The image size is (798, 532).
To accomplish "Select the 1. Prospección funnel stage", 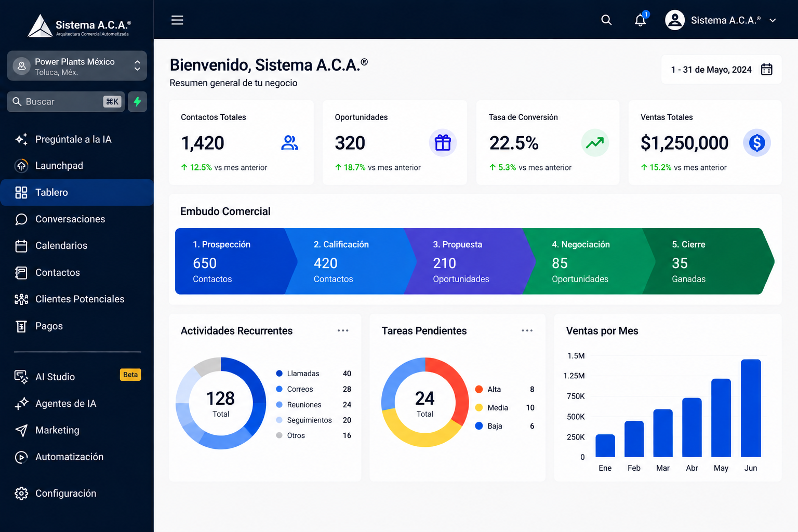I will tap(236, 261).
